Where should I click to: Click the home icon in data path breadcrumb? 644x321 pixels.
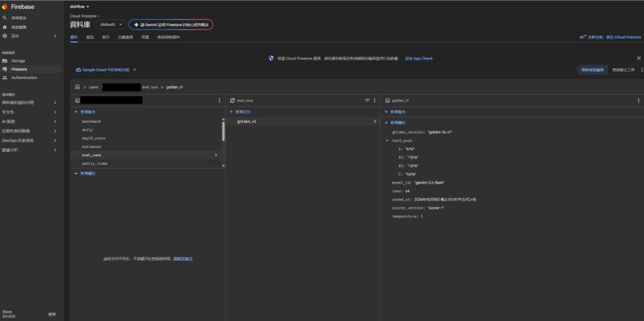coord(77,87)
